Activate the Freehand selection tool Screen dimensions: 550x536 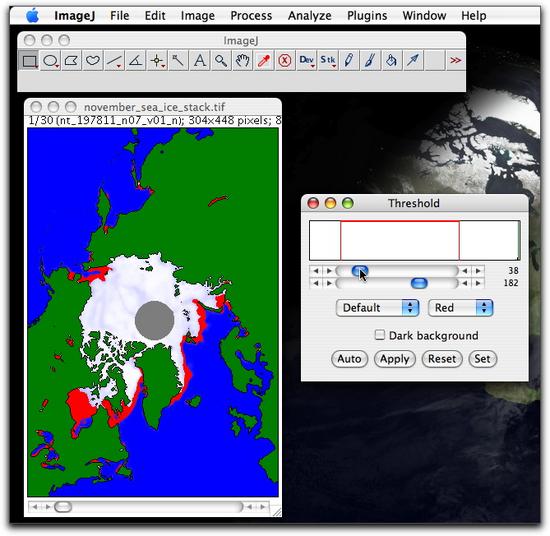coord(93,61)
